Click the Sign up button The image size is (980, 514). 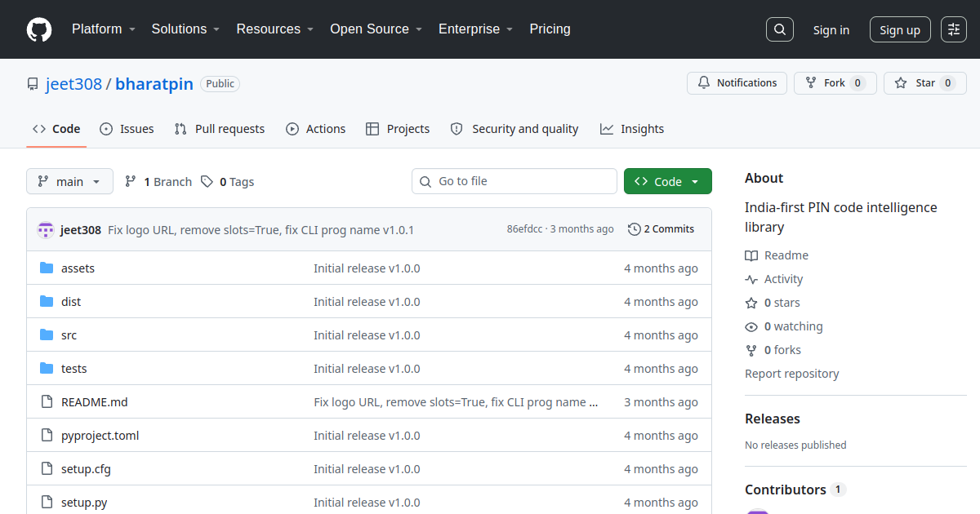click(x=900, y=29)
